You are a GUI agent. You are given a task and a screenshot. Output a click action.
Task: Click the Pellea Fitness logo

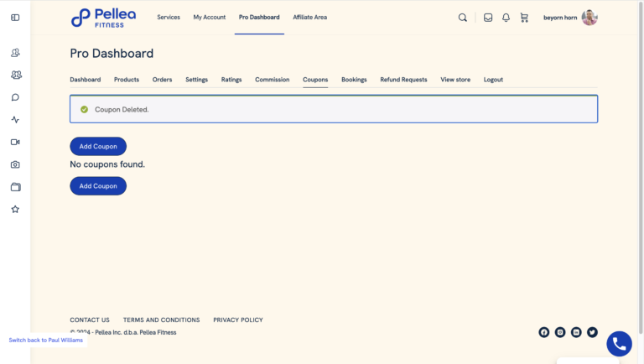coord(103,18)
